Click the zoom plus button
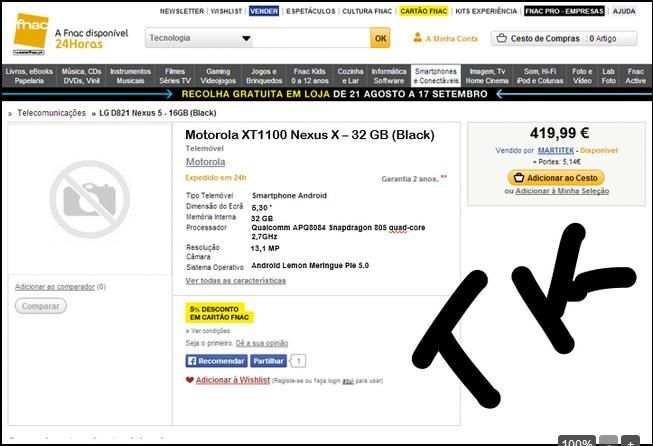The image size is (653, 446). click(x=630, y=441)
